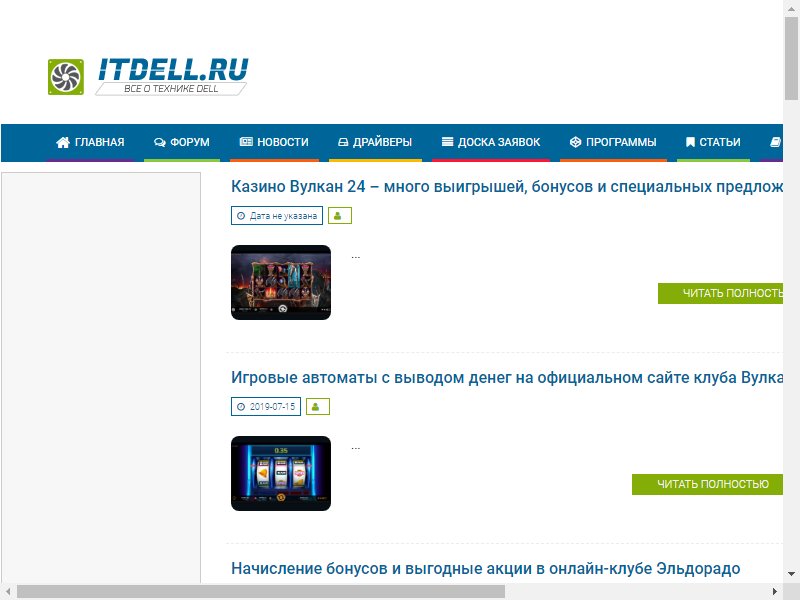The width and height of the screenshot is (800, 600).
Task: Click the scroll up arrow
Action: click(x=791, y=8)
